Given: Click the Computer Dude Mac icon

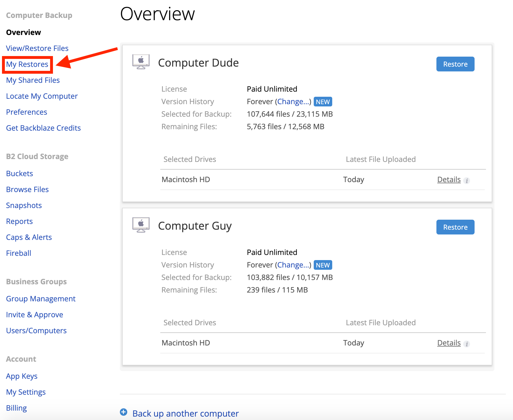Looking at the screenshot, I should click(x=141, y=62).
